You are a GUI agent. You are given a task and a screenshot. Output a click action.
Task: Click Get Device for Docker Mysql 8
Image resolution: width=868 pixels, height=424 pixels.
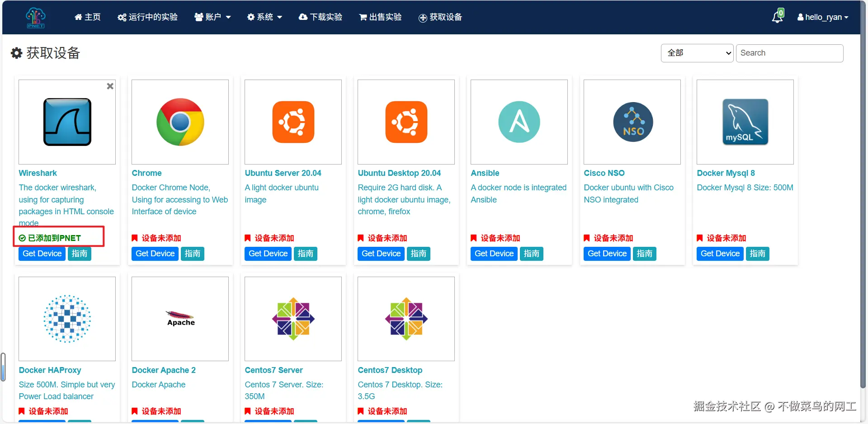coord(720,254)
